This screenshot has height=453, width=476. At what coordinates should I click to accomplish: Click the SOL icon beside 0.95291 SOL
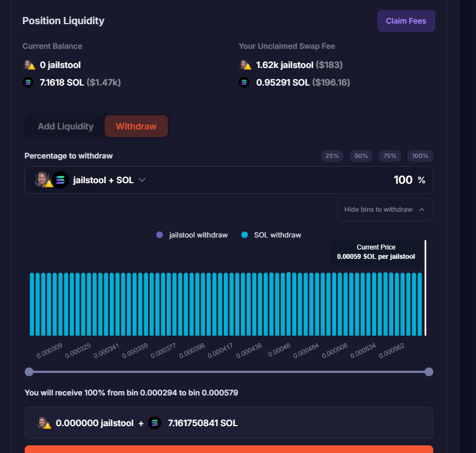click(x=245, y=82)
